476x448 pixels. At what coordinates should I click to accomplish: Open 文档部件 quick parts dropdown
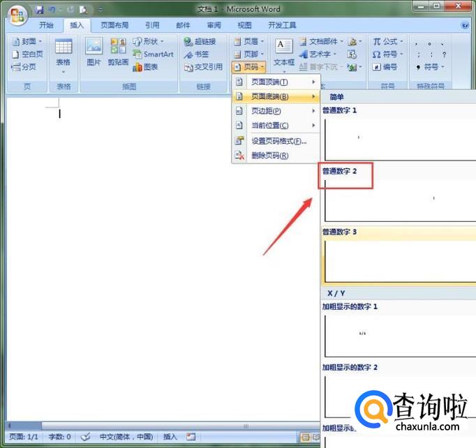click(321, 41)
